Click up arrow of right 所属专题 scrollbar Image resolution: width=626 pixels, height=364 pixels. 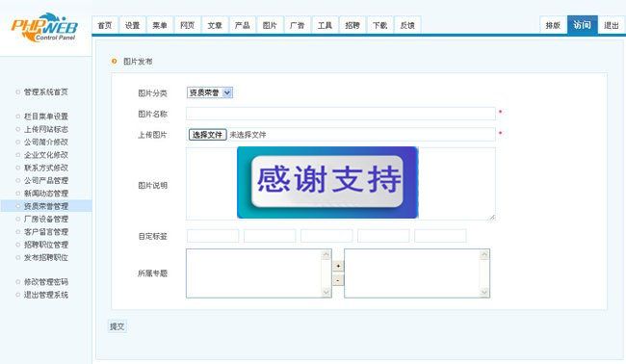(x=484, y=254)
